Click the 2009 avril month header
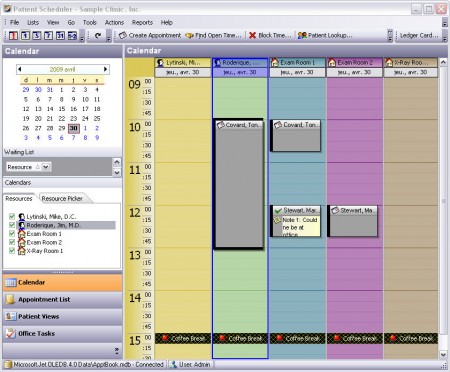450x372 pixels. point(62,69)
